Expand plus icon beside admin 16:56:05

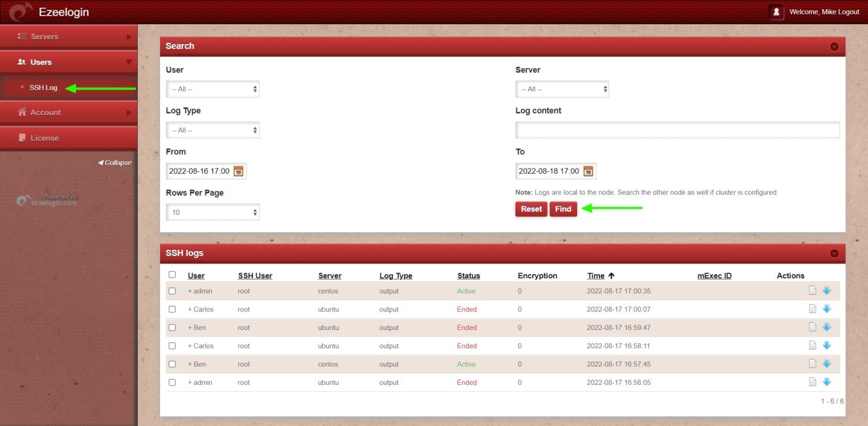coord(190,383)
